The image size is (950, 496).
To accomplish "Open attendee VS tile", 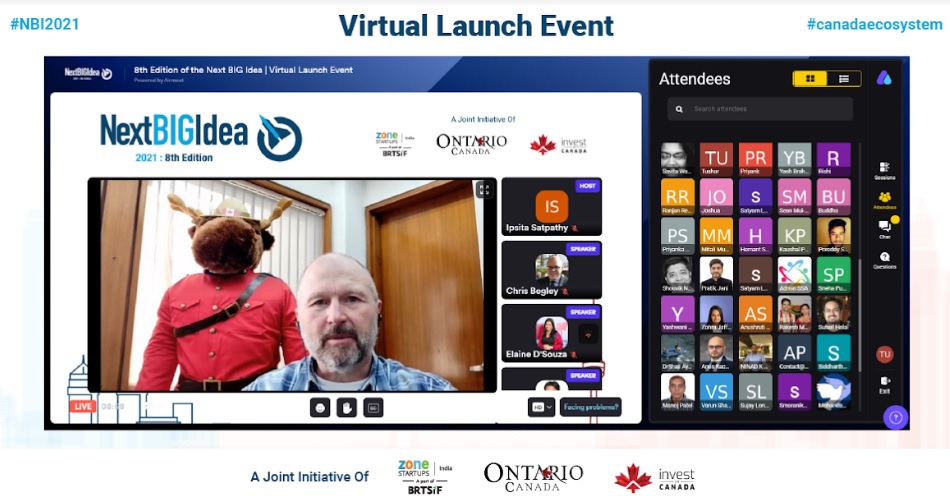I will click(716, 392).
